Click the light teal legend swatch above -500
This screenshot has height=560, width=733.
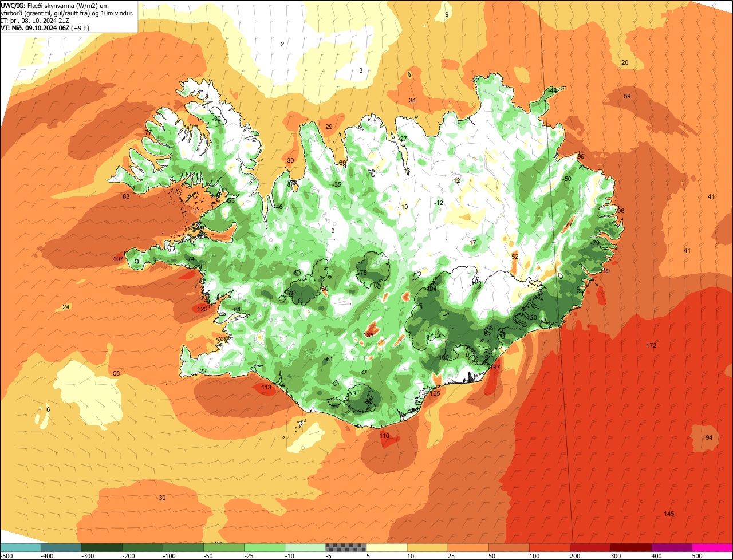[21, 547]
